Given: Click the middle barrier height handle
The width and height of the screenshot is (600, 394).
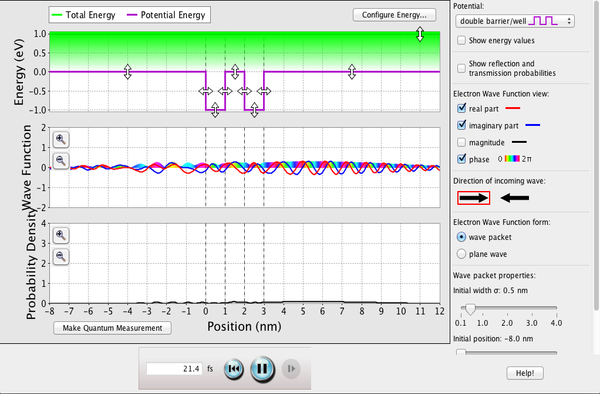Looking at the screenshot, I should click(x=235, y=72).
